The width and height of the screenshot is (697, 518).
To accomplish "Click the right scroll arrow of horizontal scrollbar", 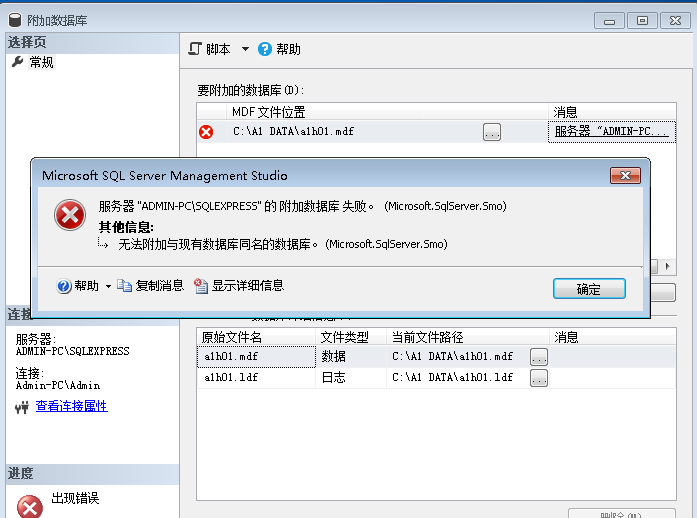I will [668, 266].
